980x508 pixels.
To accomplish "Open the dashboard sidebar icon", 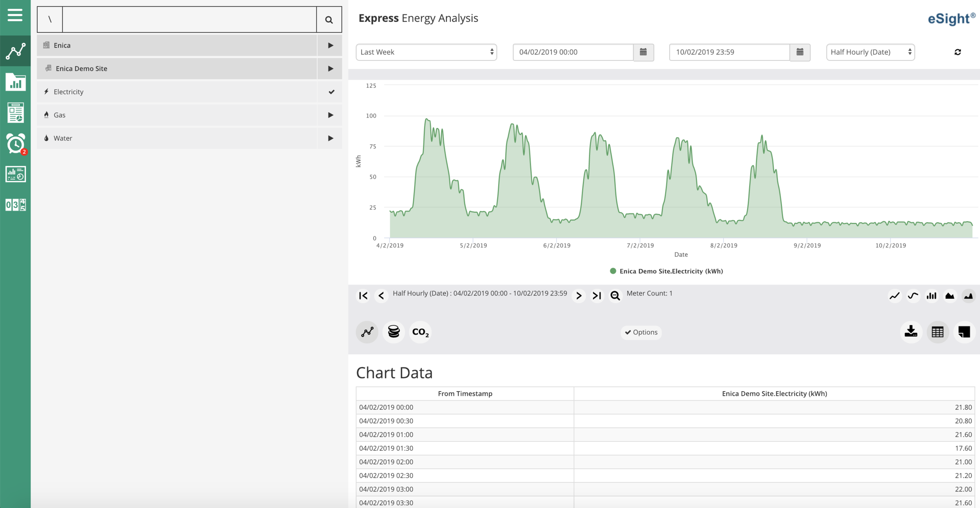I will pos(15,174).
